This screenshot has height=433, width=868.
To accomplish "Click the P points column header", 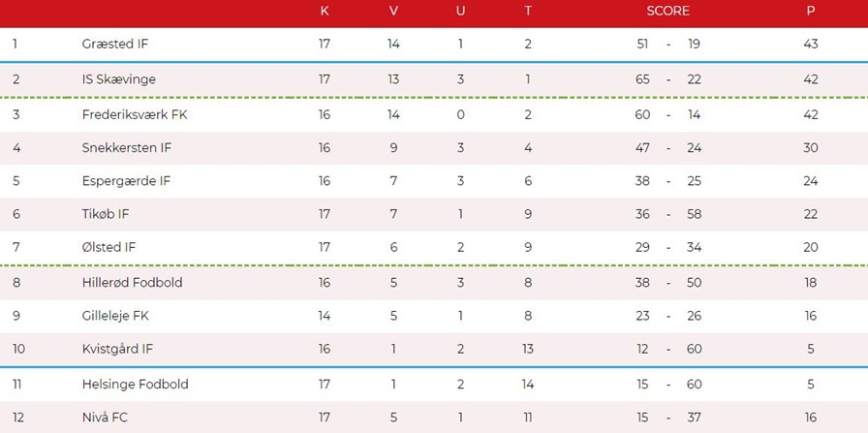I will pyautogui.click(x=810, y=12).
